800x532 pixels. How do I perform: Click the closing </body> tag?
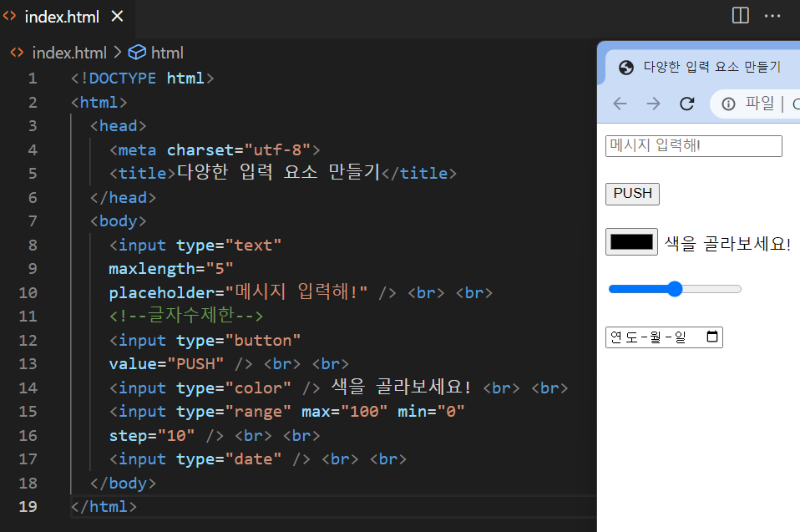coord(123,483)
